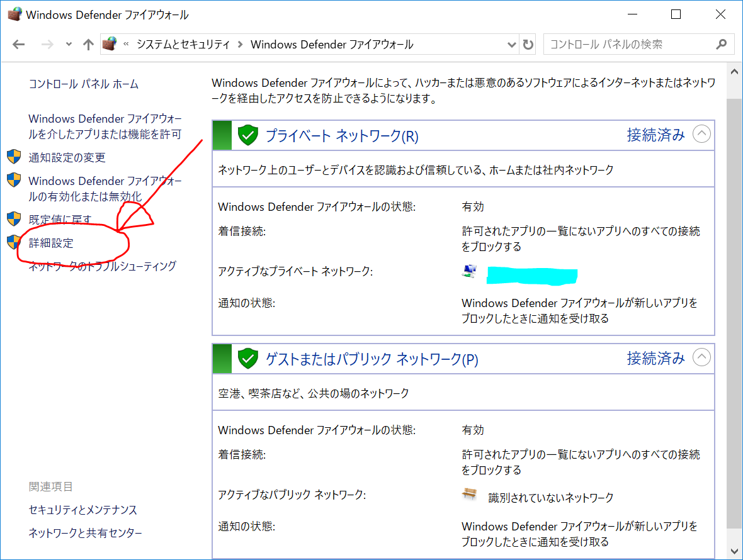743x560 pixels.
Task: Select システムとセキュリティ in the breadcrumb
Action: (x=183, y=45)
